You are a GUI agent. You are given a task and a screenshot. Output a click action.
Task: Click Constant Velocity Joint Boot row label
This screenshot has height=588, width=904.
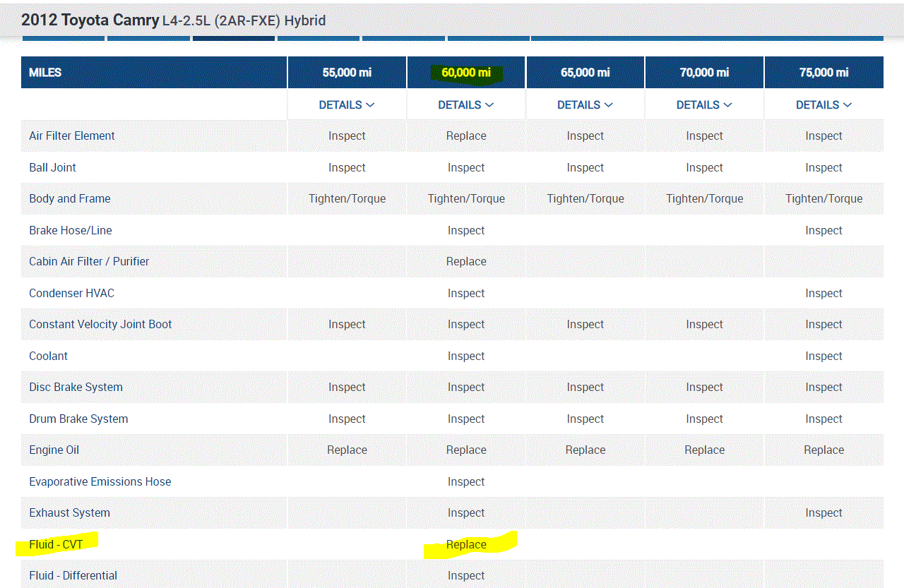100,324
